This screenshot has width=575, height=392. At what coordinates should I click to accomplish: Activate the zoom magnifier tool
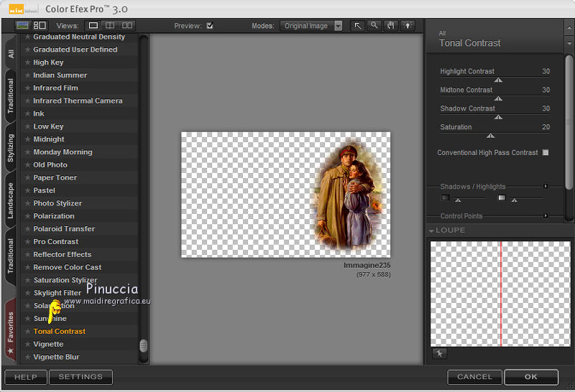374,26
